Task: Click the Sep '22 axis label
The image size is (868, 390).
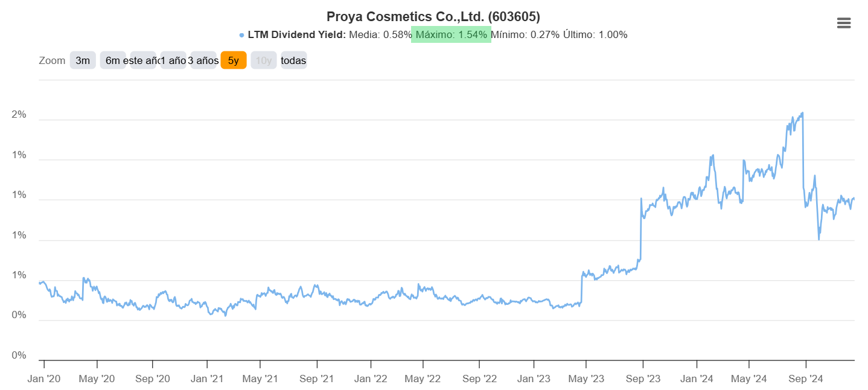Action: (479, 379)
